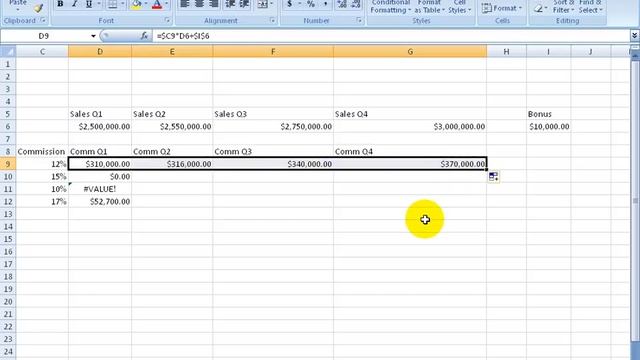Decrease decimal places
This screenshot has height=360, width=640.
pyautogui.click(x=356, y=4)
